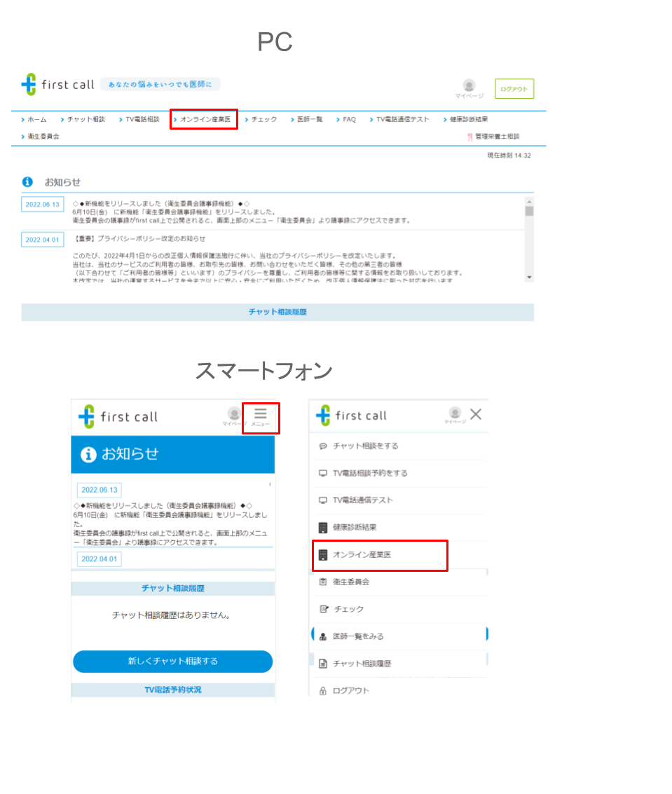
Task: Click the info icon beside PC お知らせ heading
Action: (28, 182)
